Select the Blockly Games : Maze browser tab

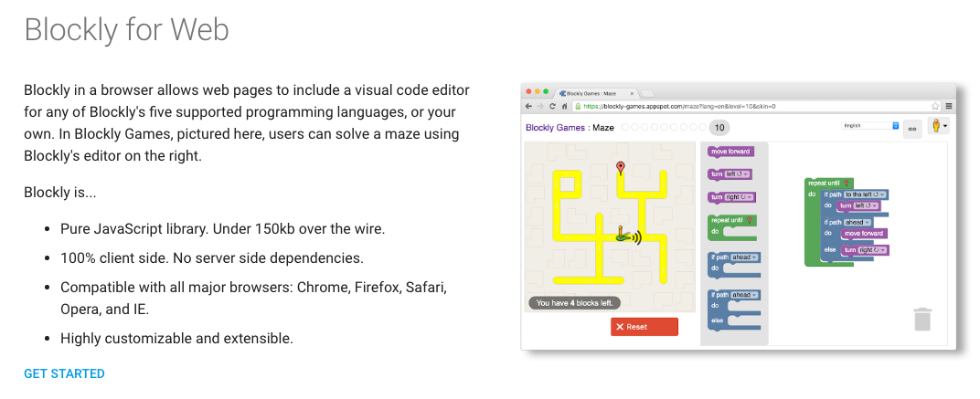(596, 93)
